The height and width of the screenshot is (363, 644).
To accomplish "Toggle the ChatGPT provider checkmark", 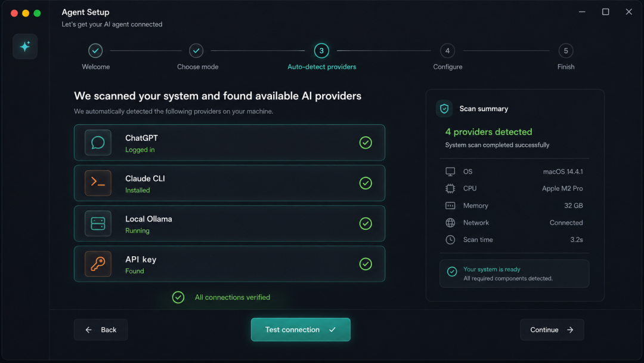I will tap(366, 143).
